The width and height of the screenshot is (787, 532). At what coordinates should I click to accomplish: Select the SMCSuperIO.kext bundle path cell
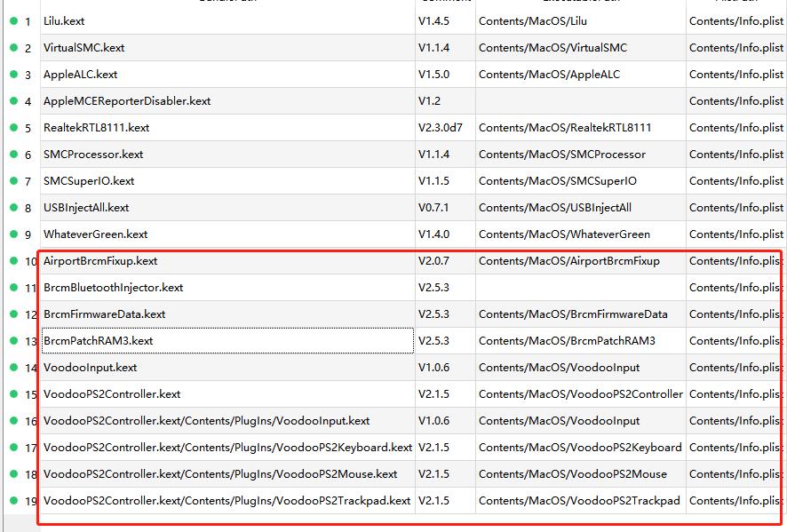click(x=227, y=180)
